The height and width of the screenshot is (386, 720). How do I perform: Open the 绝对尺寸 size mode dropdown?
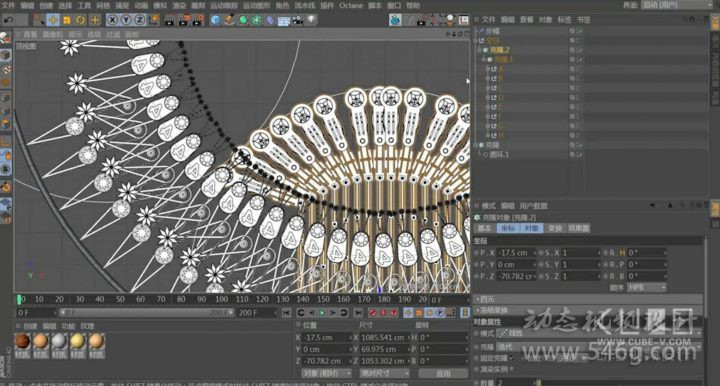coord(384,373)
